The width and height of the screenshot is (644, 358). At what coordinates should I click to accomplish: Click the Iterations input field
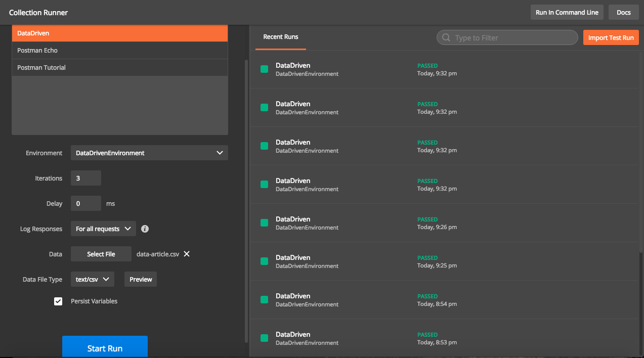tap(86, 178)
